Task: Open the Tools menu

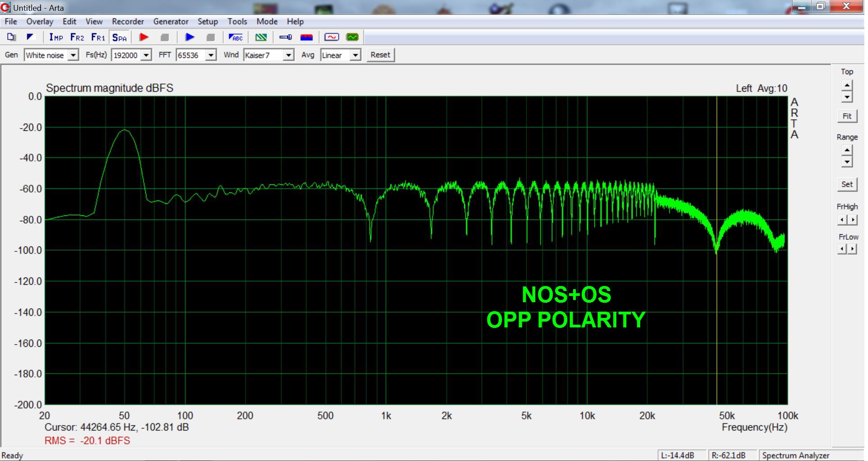Action: point(237,22)
